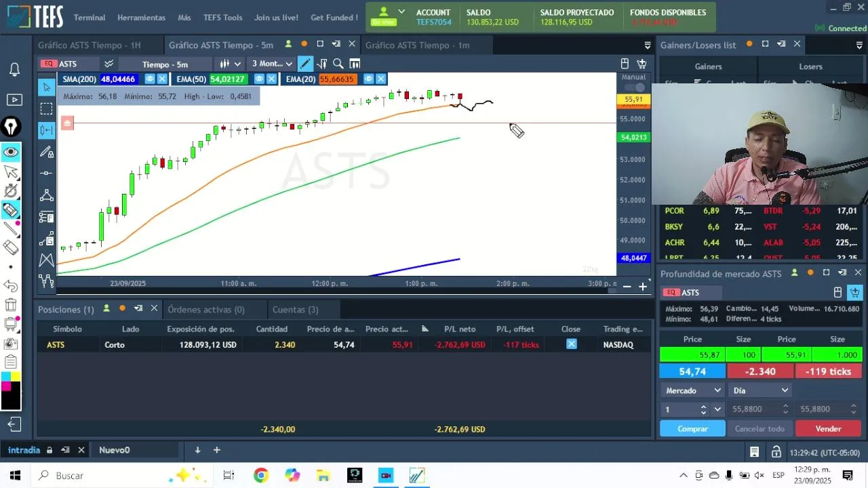Open the Terminal menu
Image resolution: width=868 pixels, height=488 pixels.
(x=90, y=18)
